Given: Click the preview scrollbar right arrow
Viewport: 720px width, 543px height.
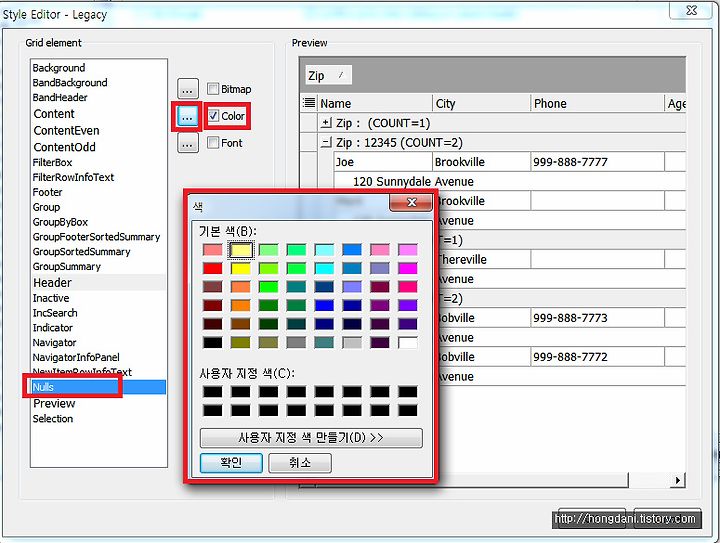Looking at the screenshot, I should (678, 481).
